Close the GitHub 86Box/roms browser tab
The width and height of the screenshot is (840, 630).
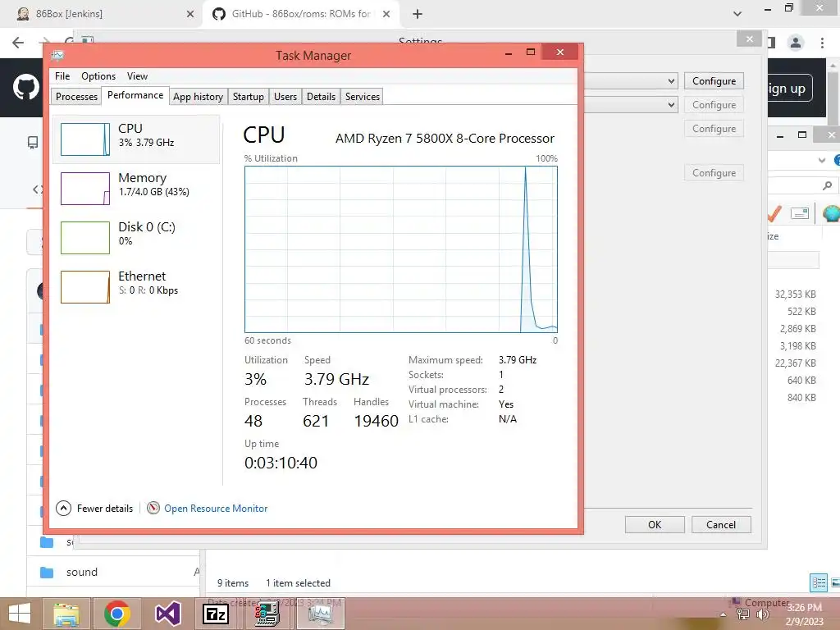tap(386, 14)
